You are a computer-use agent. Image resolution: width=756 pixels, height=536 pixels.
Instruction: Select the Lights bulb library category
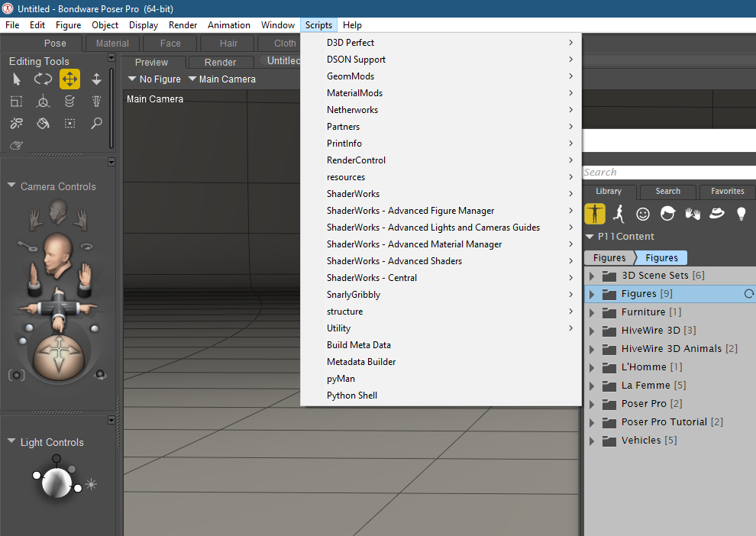pos(741,214)
